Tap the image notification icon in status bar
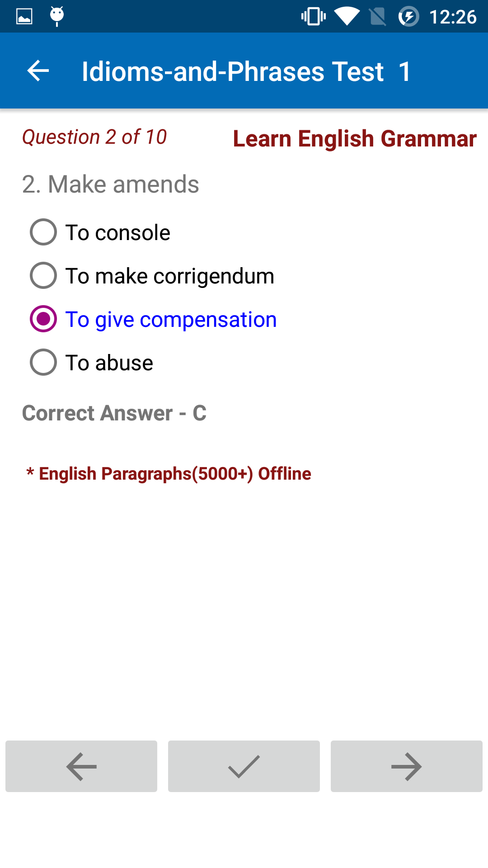The image size is (488, 868). click(x=24, y=17)
